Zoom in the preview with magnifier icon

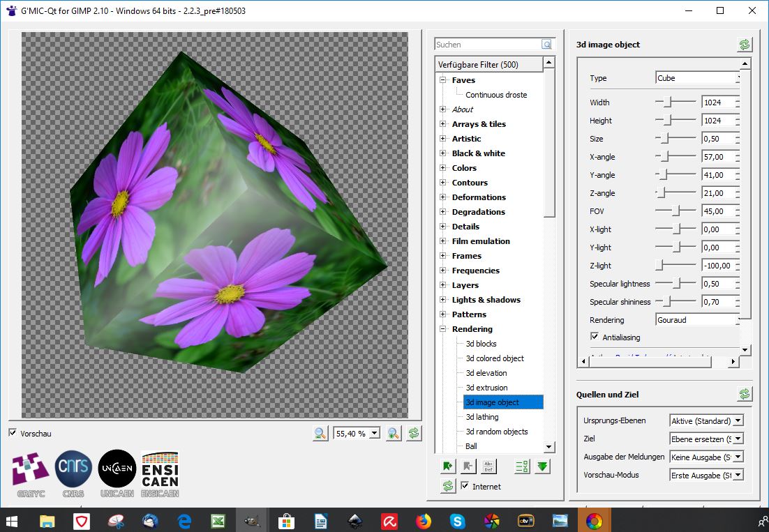(394, 433)
